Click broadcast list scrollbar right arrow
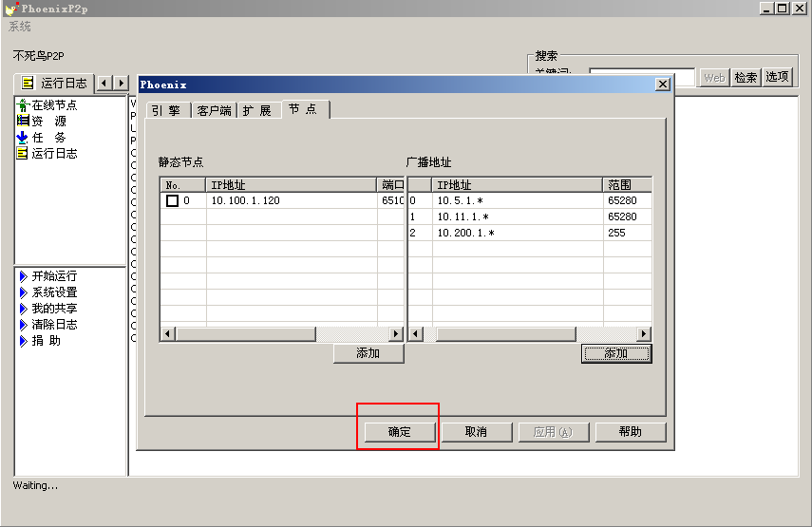 pyautogui.click(x=644, y=334)
